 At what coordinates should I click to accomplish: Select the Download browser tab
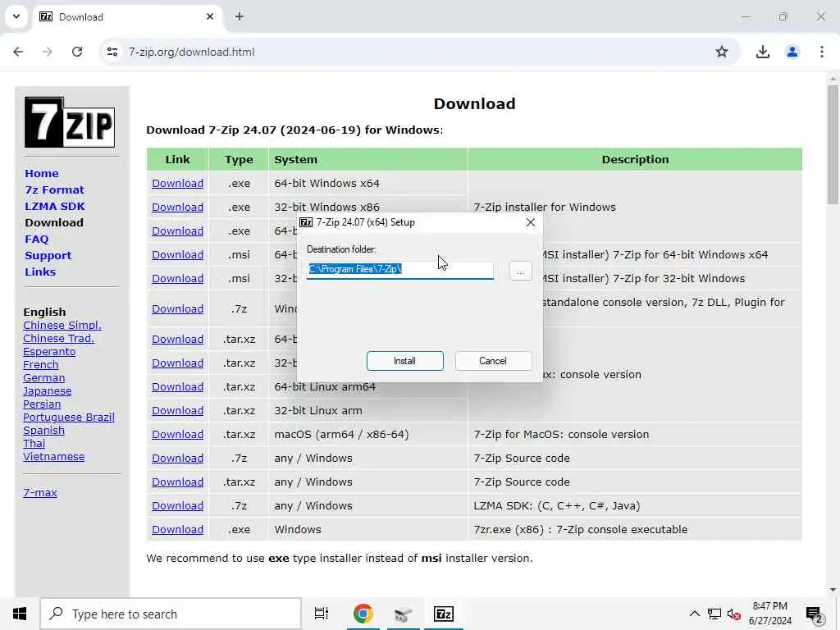[x=128, y=17]
